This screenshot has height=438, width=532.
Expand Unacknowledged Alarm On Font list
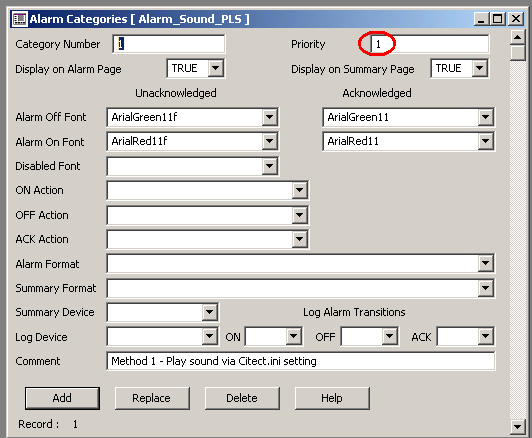click(270, 141)
